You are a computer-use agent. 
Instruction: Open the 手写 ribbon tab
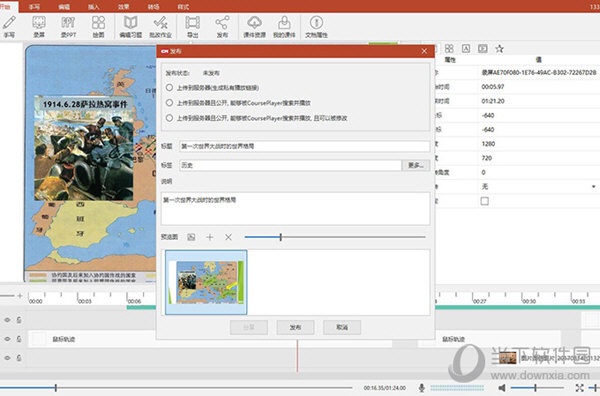point(34,7)
